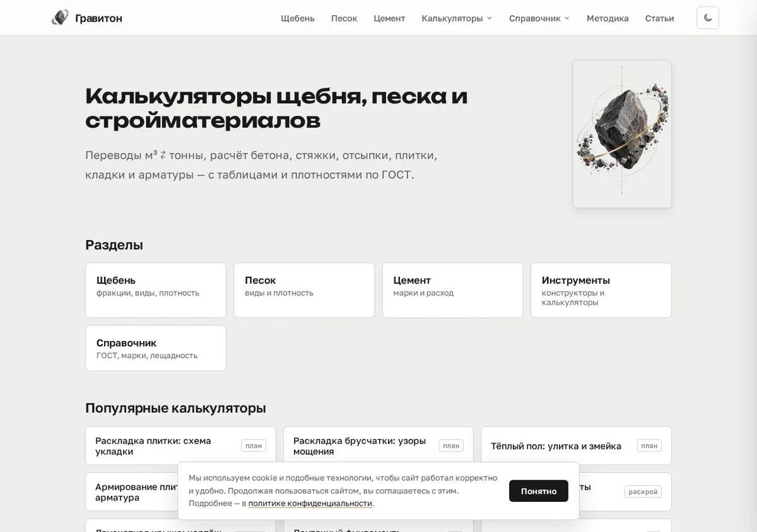The image size is (757, 532).
Task: Open Раскладка плитки calculator card
Action: (180, 446)
